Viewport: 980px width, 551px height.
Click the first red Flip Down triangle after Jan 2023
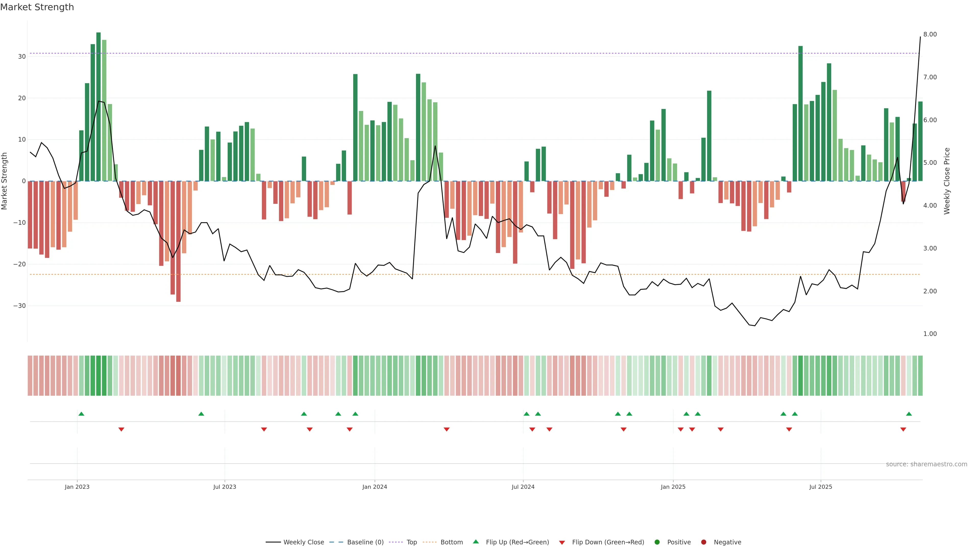click(x=121, y=429)
